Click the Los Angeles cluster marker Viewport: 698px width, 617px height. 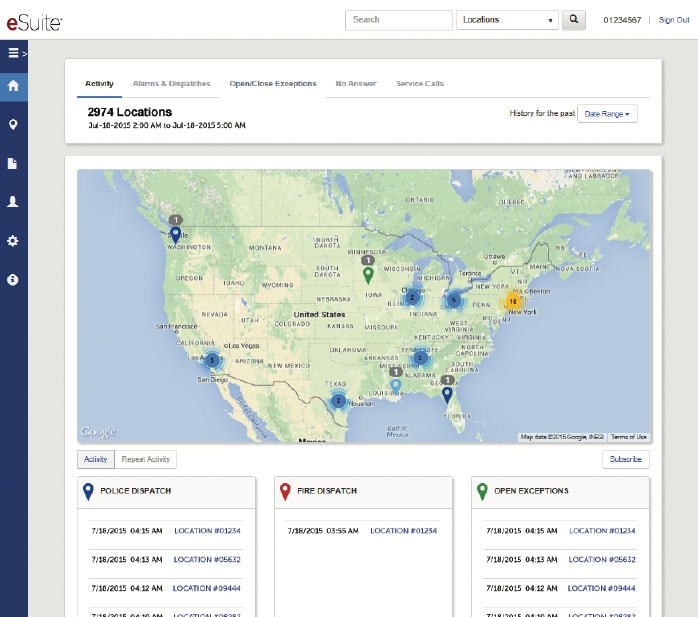(x=212, y=360)
